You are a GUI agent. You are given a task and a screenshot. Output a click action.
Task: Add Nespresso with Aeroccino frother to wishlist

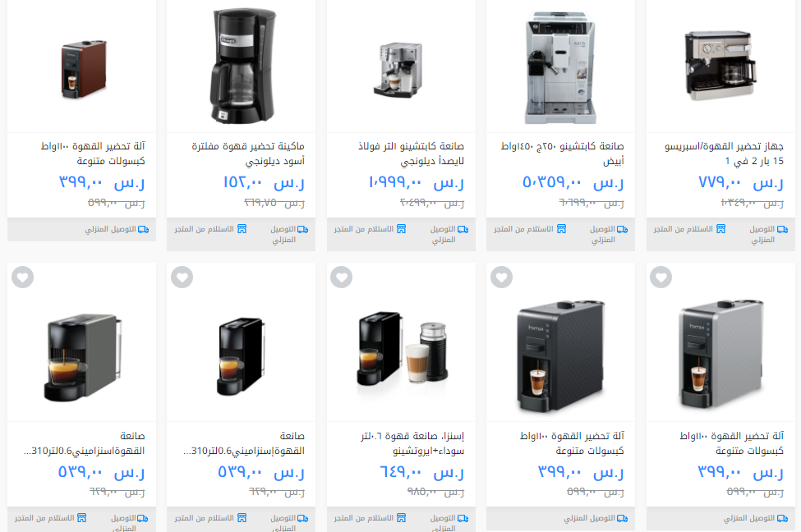point(341,277)
